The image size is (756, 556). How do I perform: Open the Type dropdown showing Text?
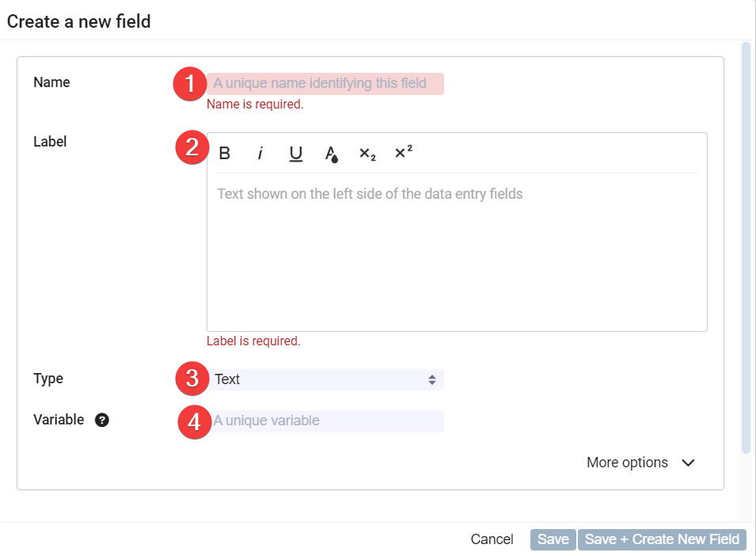[325, 379]
